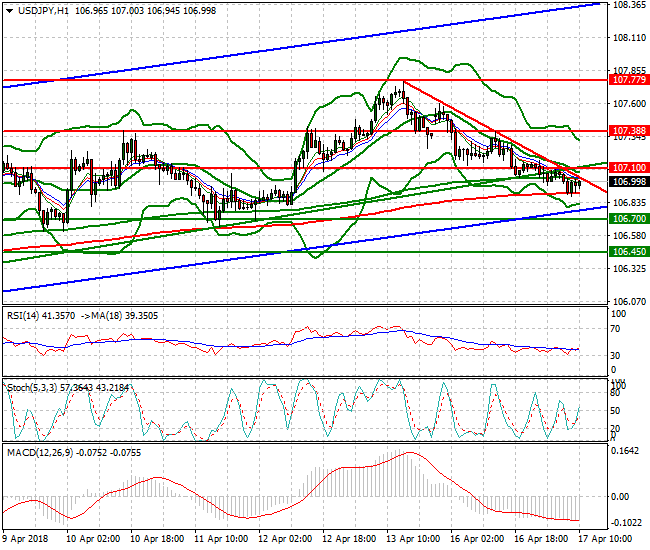Screen dimensions: 650x550
Task: Click the 106.835 price scale value
Action: click(629, 202)
